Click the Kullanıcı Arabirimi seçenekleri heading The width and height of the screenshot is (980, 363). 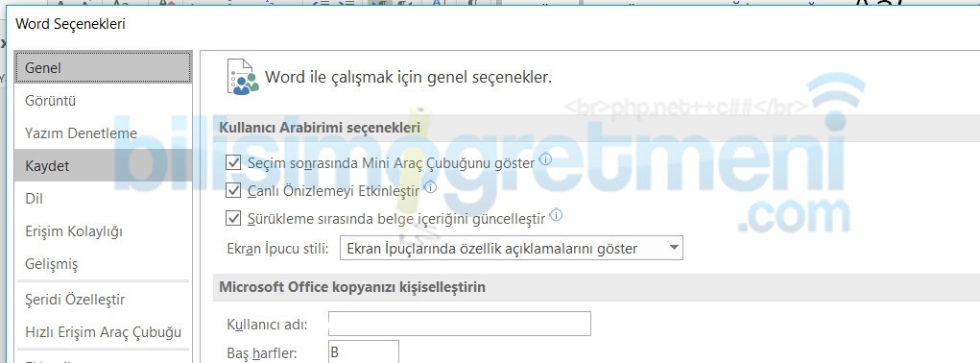pyautogui.click(x=320, y=128)
